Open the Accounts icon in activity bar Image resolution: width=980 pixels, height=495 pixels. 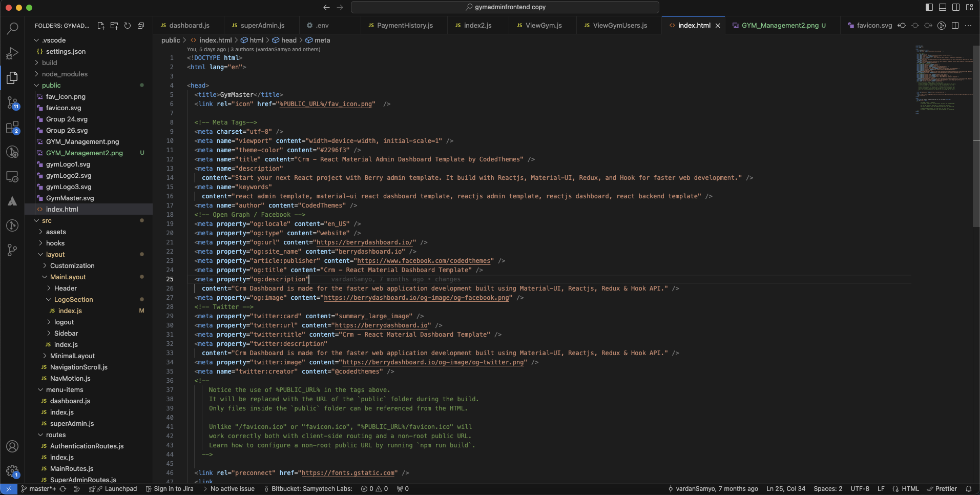[12, 446]
